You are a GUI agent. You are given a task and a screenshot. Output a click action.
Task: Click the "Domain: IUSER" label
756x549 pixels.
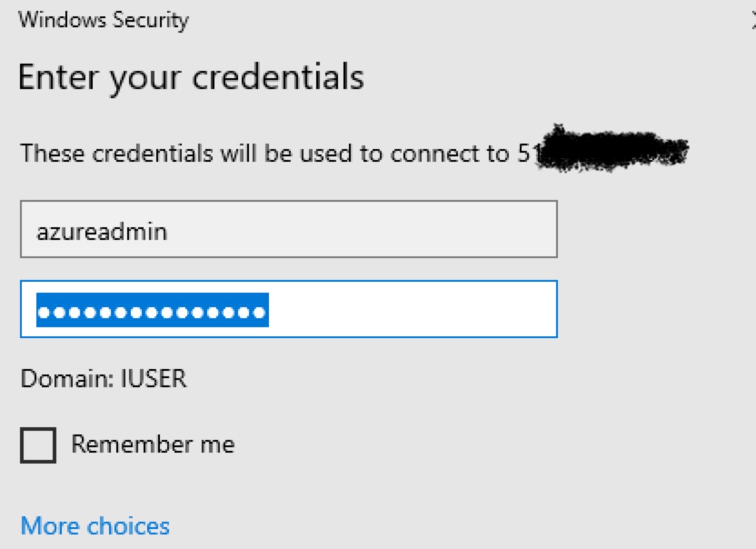pos(104,378)
